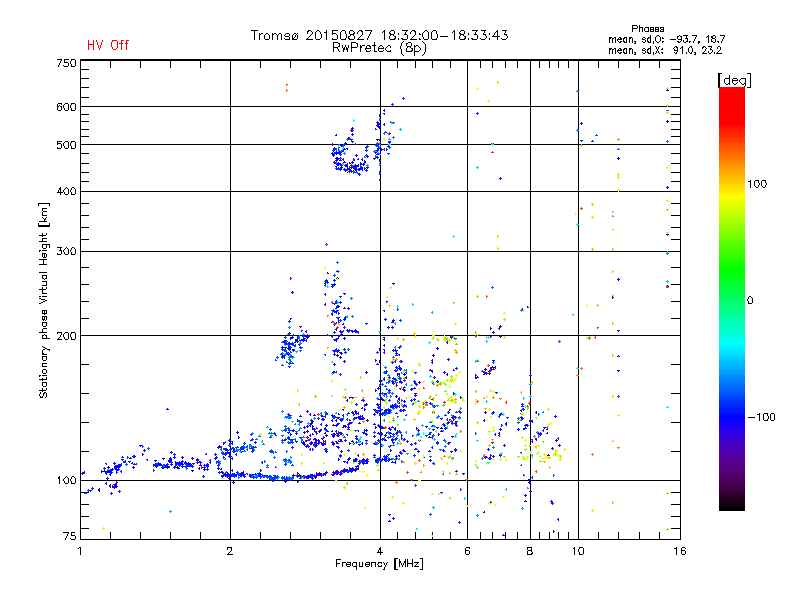Click the colorbar tick label '0'
The height and width of the screenshot is (600, 800).
(750, 301)
